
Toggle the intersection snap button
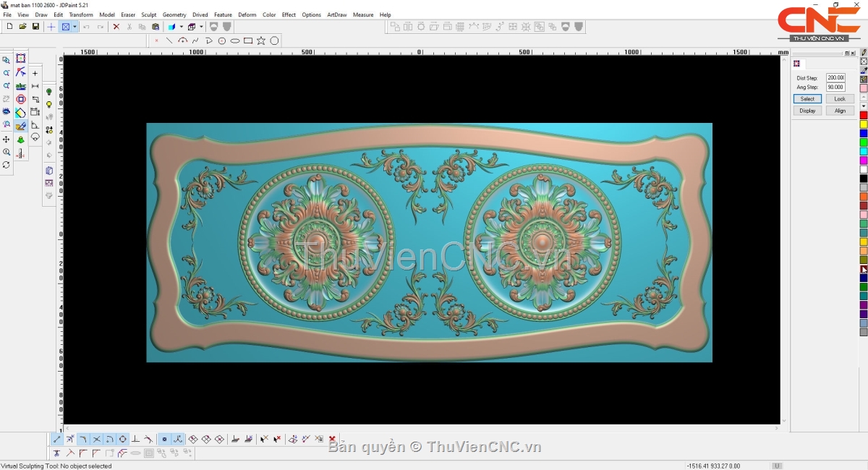[96, 439]
